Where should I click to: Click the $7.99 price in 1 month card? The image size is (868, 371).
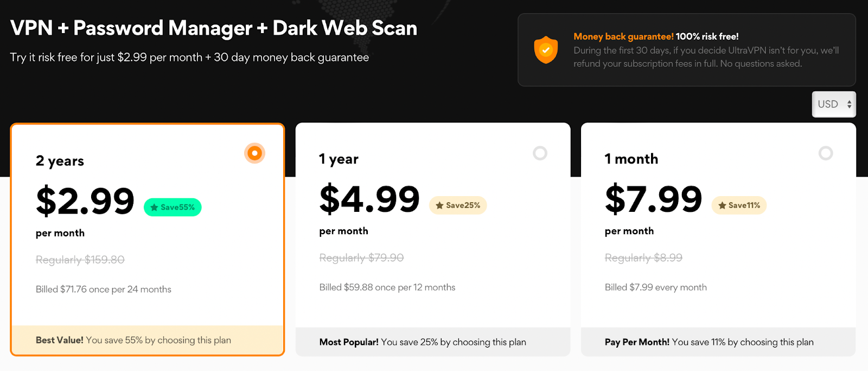tap(653, 199)
